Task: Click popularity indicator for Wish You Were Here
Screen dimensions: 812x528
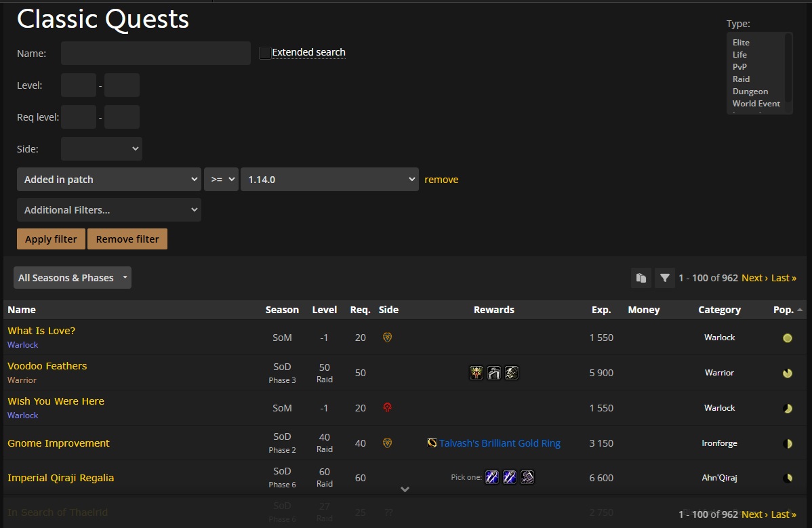Action: (x=788, y=409)
